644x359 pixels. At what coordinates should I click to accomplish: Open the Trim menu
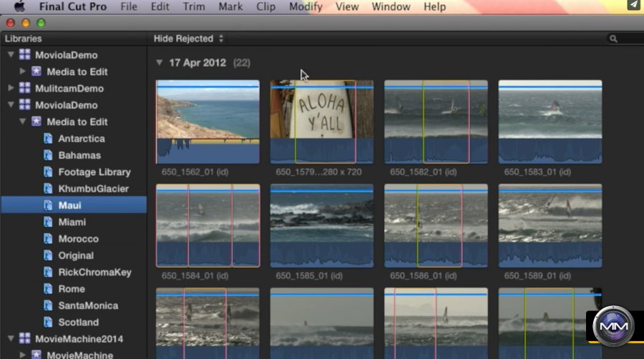coord(194,6)
